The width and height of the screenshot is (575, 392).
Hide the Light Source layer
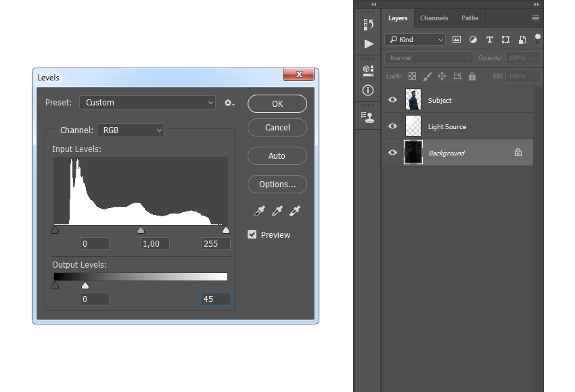click(x=392, y=126)
